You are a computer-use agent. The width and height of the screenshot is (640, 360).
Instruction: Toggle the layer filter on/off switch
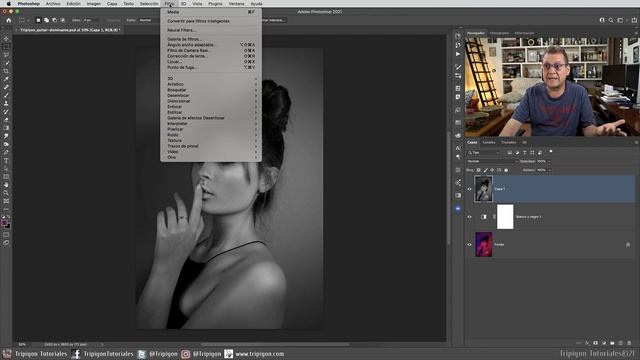551,152
